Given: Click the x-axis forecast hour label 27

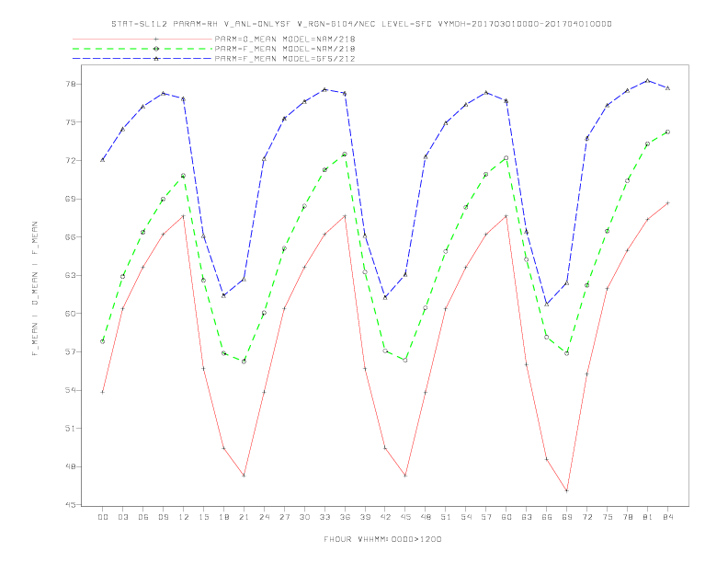Looking at the screenshot, I should pyautogui.click(x=285, y=517).
